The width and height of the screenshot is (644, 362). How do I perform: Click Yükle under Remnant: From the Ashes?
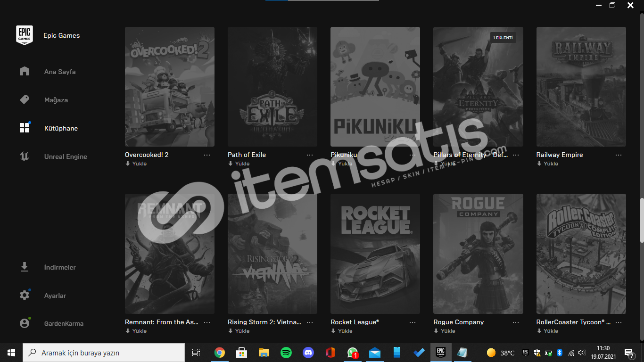136,331
